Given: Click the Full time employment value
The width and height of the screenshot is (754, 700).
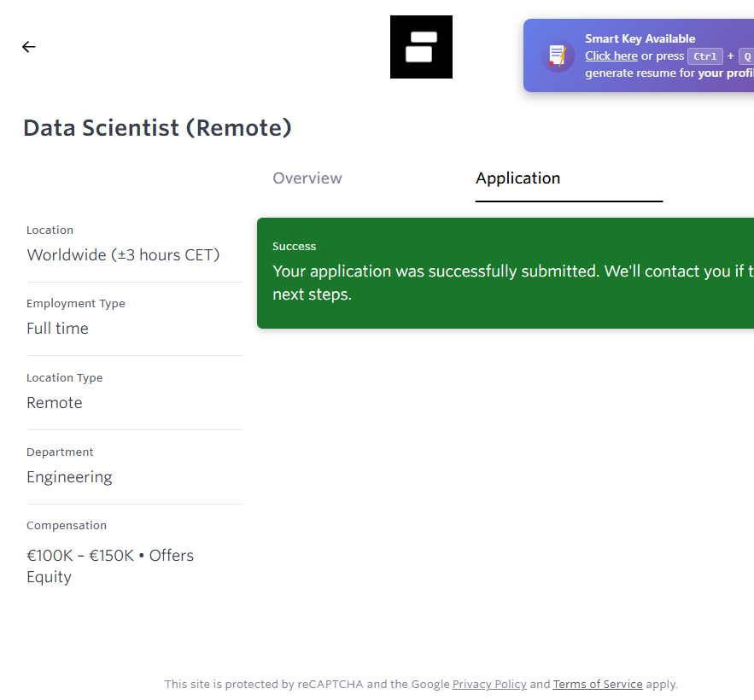Looking at the screenshot, I should [x=57, y=329].
